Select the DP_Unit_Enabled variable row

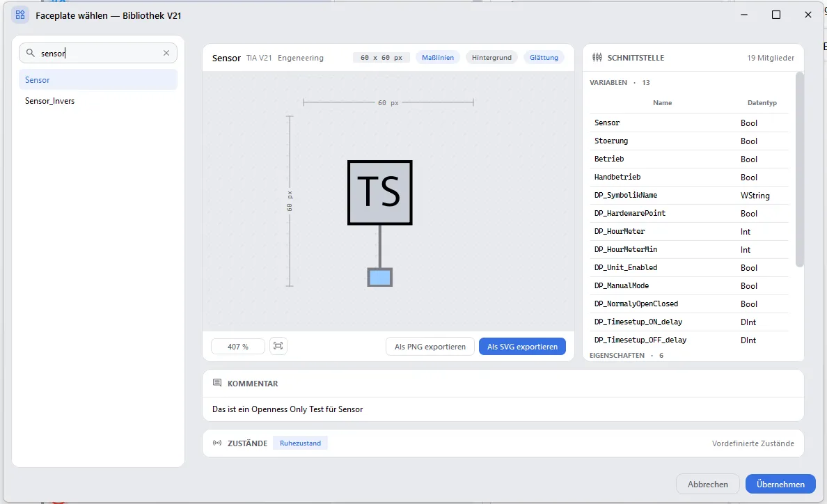688,267
